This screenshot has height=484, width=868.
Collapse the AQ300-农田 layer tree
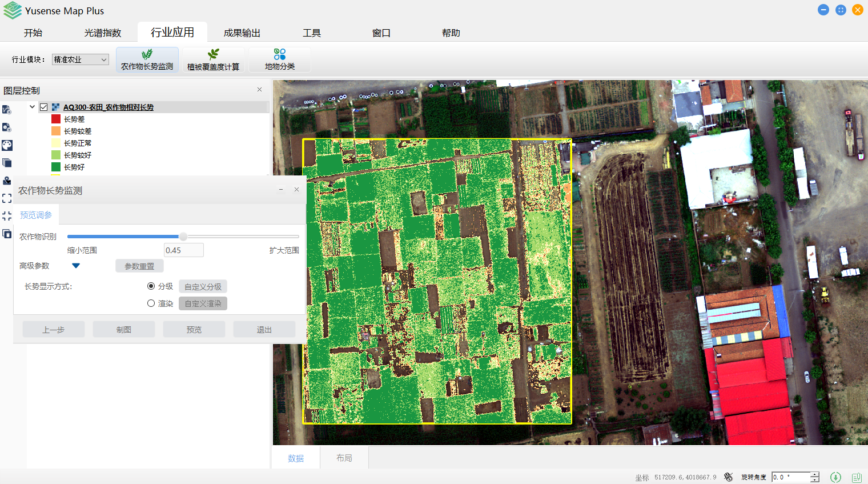(x=33, y=107)
